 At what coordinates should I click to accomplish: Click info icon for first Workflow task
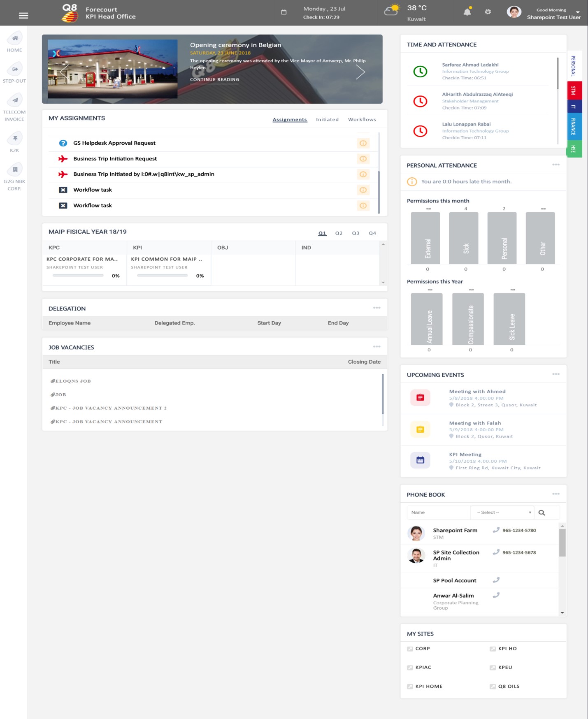(363, 190)
